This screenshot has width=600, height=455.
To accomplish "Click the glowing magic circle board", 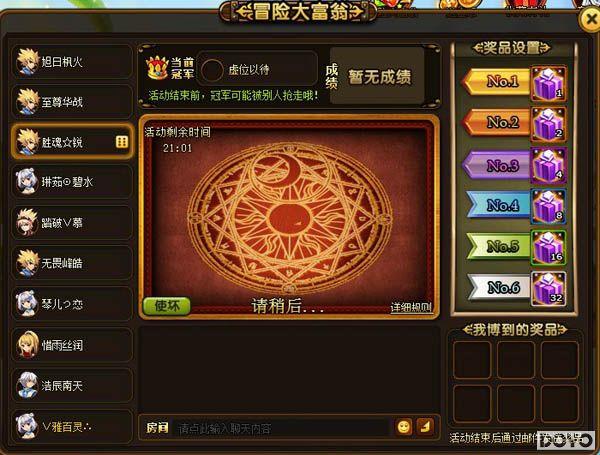I will coord(289,218).
